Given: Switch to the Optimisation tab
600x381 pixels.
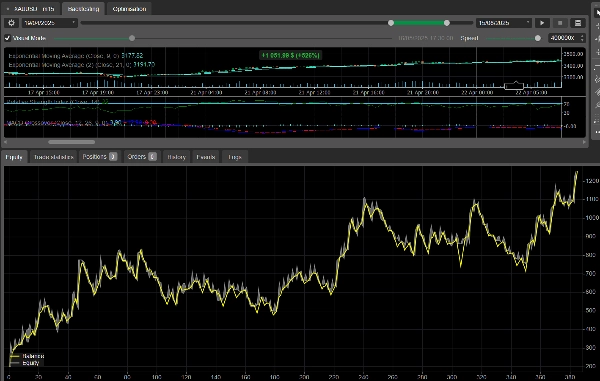Looking at the screenshot, I should pyautogui.click(x=129, y=9).
